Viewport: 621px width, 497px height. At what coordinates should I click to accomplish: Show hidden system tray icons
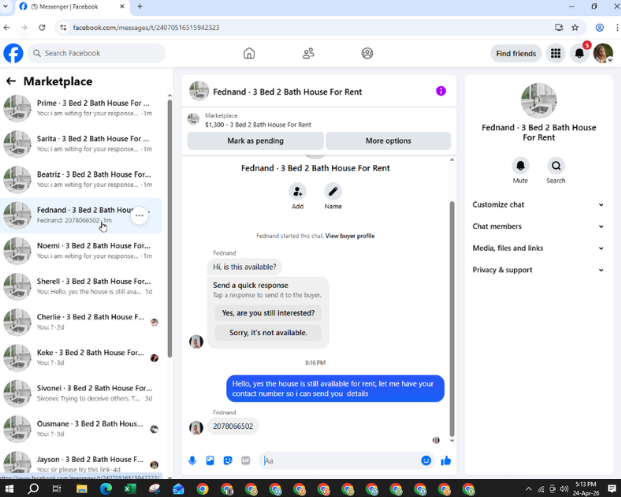[x=528, y=489]
